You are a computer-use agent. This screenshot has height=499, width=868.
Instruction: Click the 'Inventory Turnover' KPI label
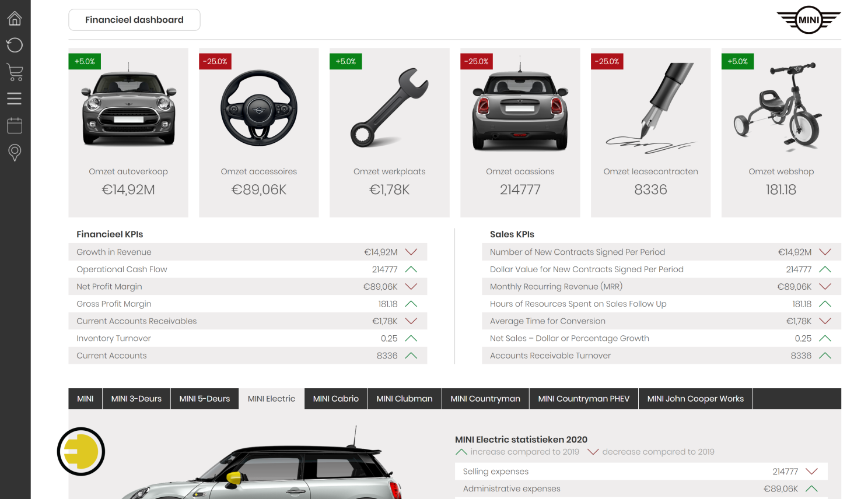(114, 338)
